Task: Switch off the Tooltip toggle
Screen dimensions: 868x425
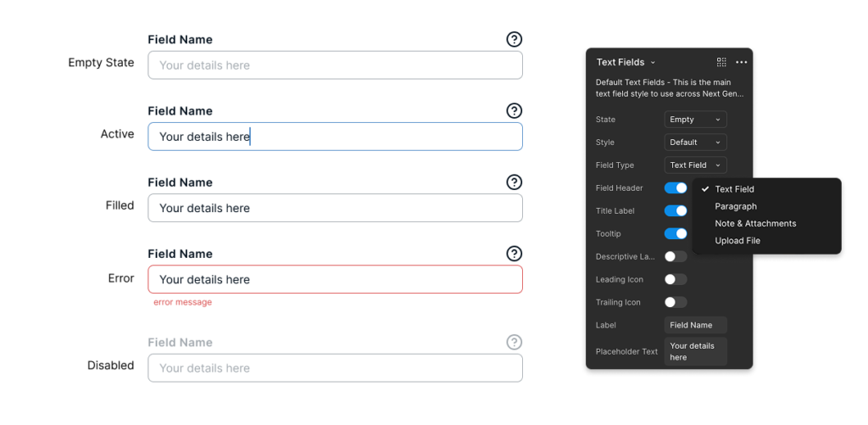Action: [x=676, y=233]
